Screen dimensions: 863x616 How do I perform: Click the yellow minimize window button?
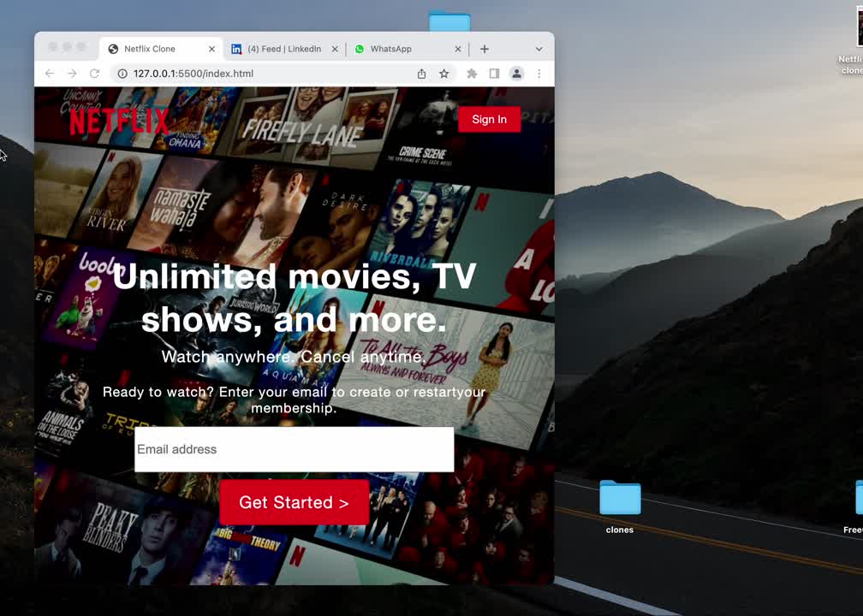tap(67, 47)
